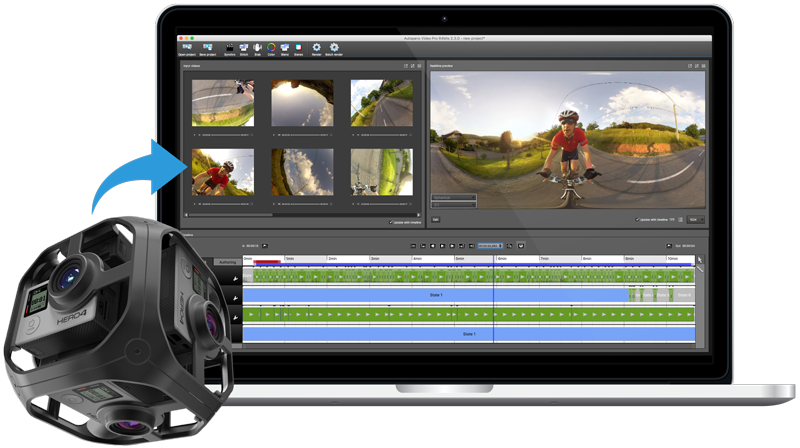Toggle Update with timeline in Realtime preview

[x=637, y=219]
